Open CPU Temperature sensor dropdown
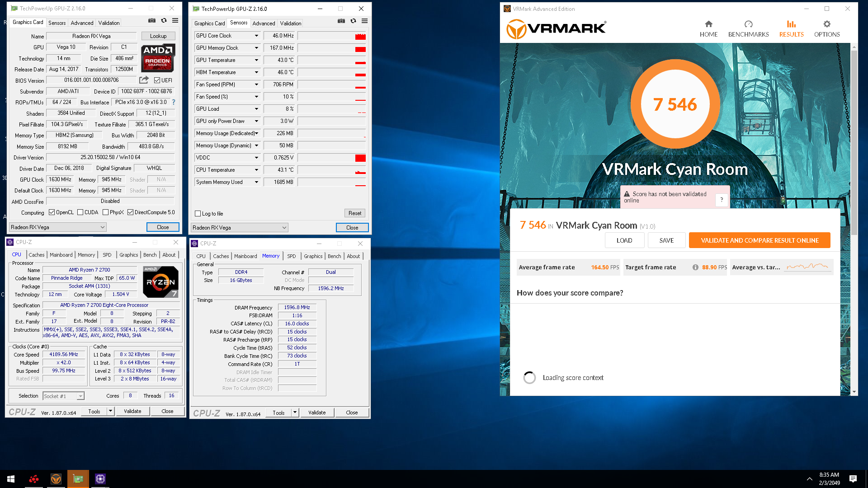This screenshot has width=868, height=488. pyautogui.click(x=256, y=170)
